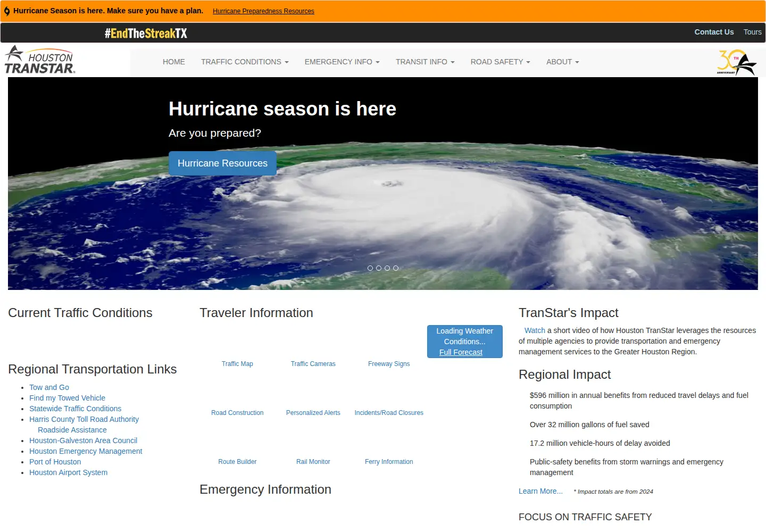The image size is (766, 532).
Task: Click the Houston TranStar logo
Action: point(40,60)
